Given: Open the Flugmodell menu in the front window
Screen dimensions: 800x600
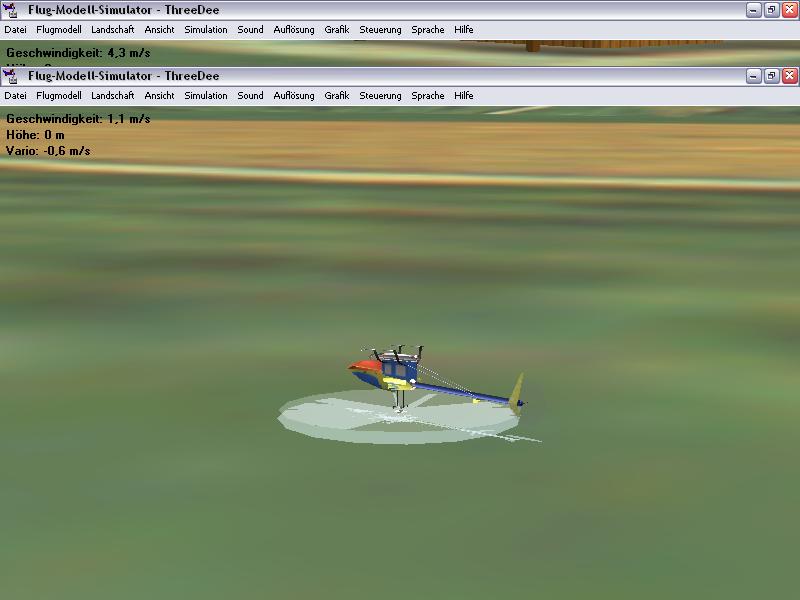Looking at the screenshot, I should pos(59,96).
